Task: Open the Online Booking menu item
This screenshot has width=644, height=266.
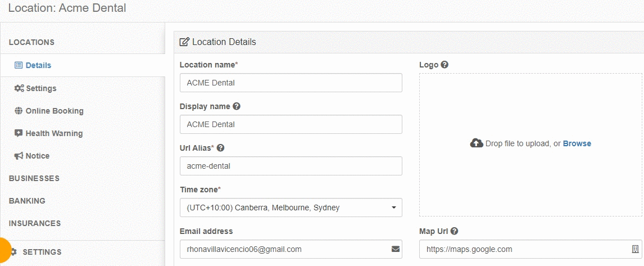Action: [x=49, y=111]
